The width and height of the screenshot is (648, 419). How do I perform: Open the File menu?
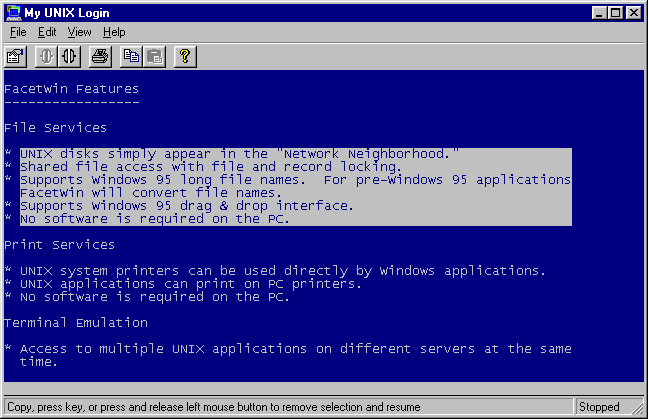tap(17, 32)
